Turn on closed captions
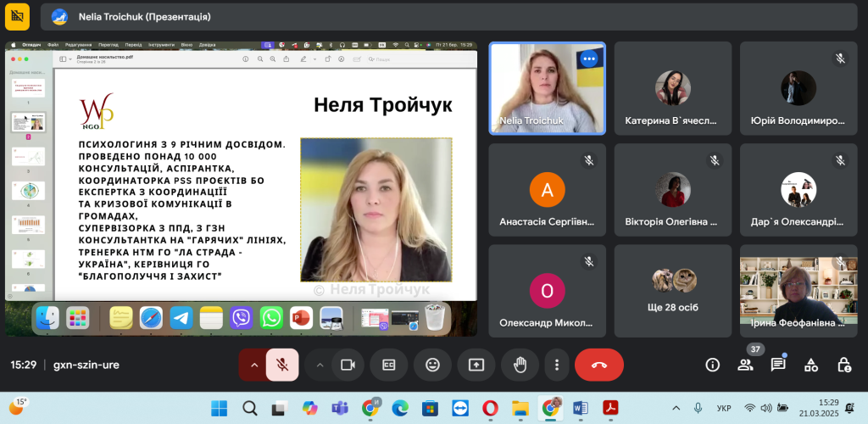This screenshot has height=424, width=868. point(389,365)
